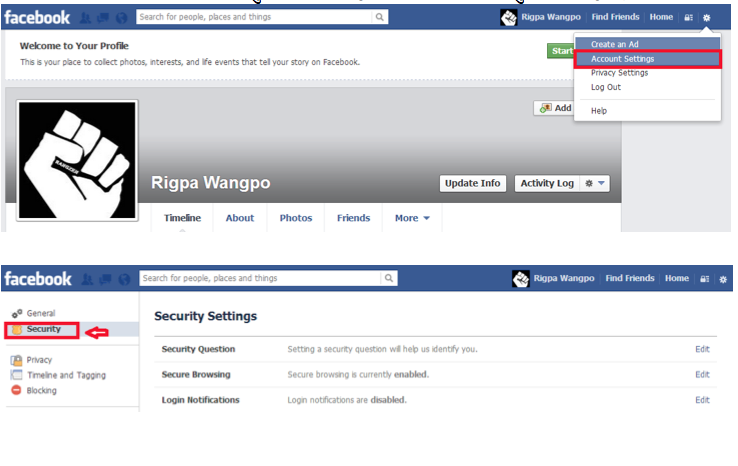Click the Update Info button
Viewport: 738px width, 466px height.
click(x=473, y=184)
